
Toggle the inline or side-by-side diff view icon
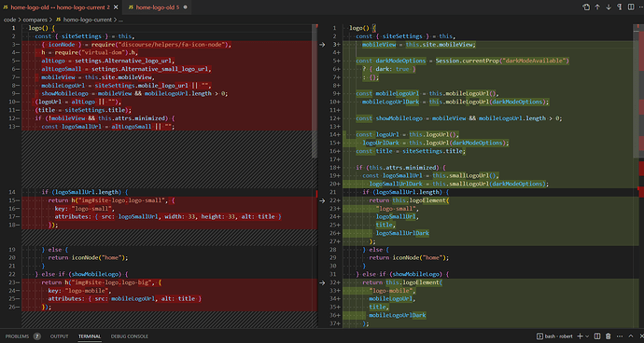(630, 7)
